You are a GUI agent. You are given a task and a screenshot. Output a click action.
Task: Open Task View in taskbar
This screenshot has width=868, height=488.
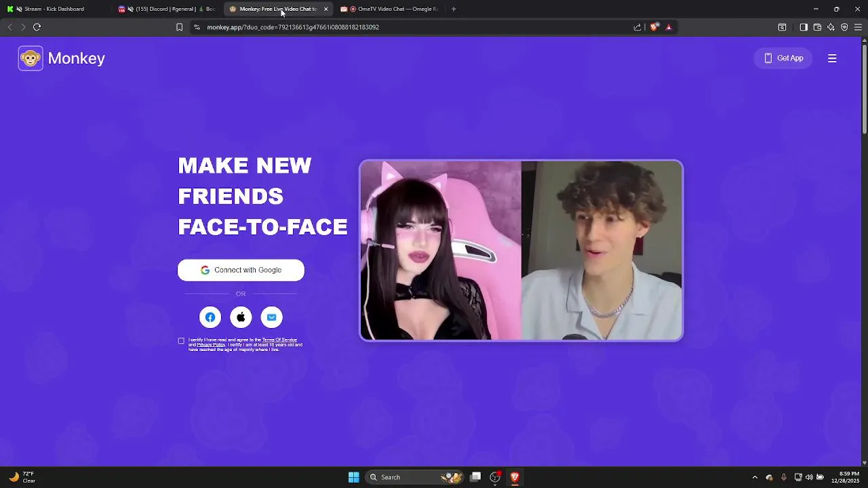click(x=476, y=477)
